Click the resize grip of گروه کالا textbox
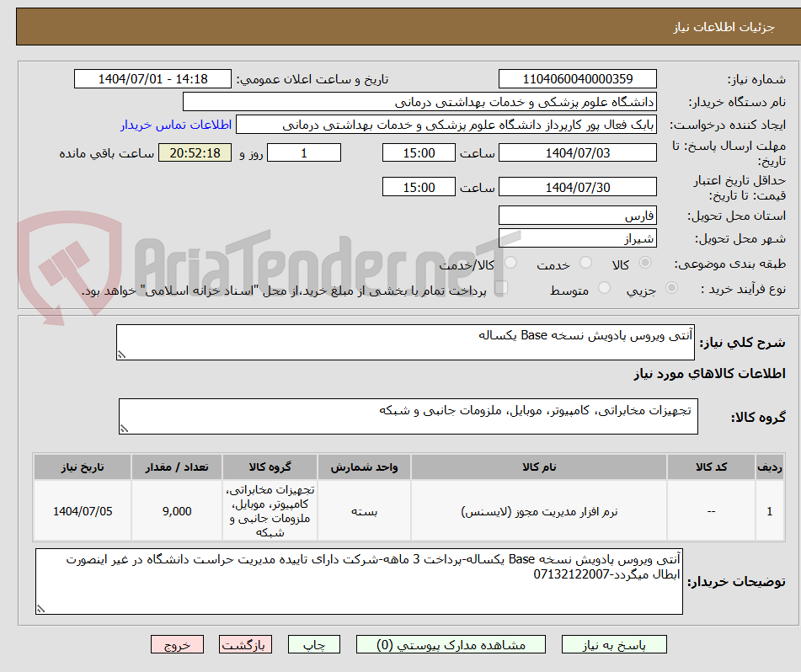Image resolution: width=801 pixels, height=672 pixels. pos(124,429)
